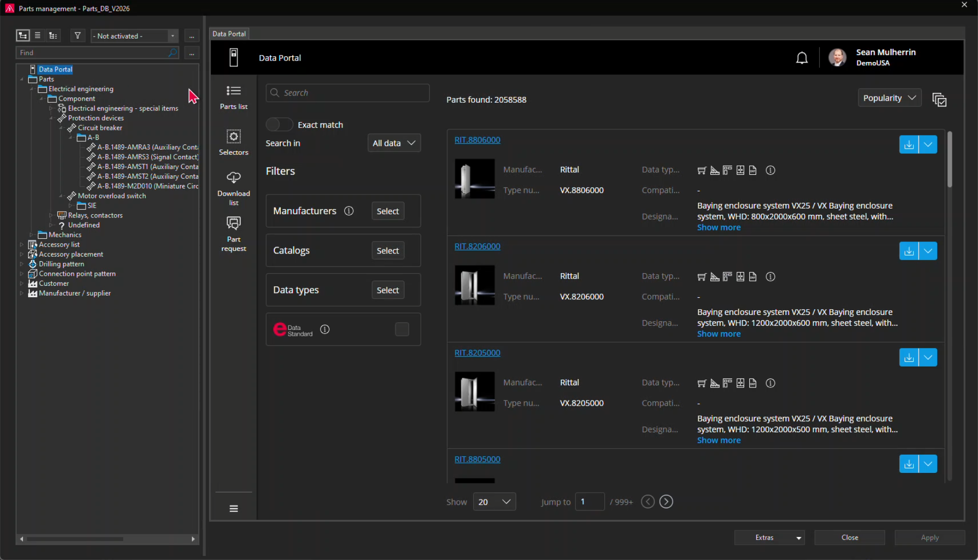This screenshot has height=560, width=978.
Task: Open the All data search-in dropdown
Action: (x=393, y=143)
